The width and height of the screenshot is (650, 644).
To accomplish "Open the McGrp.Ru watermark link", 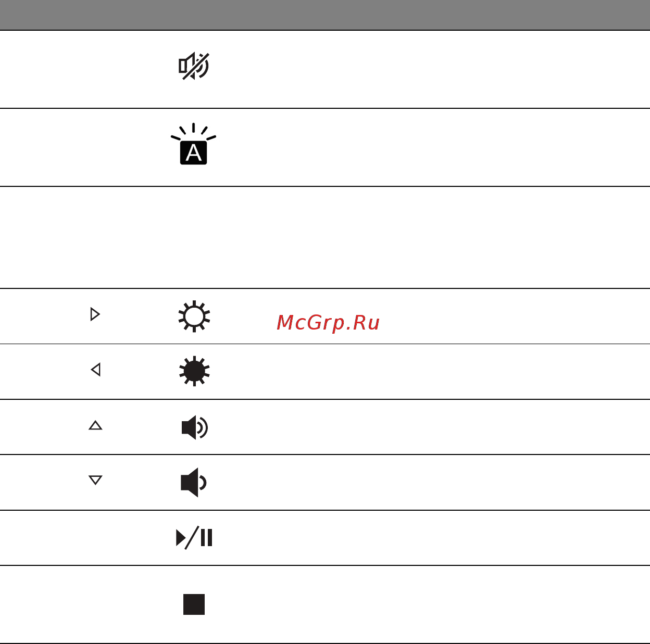I will tap(328, 323).
